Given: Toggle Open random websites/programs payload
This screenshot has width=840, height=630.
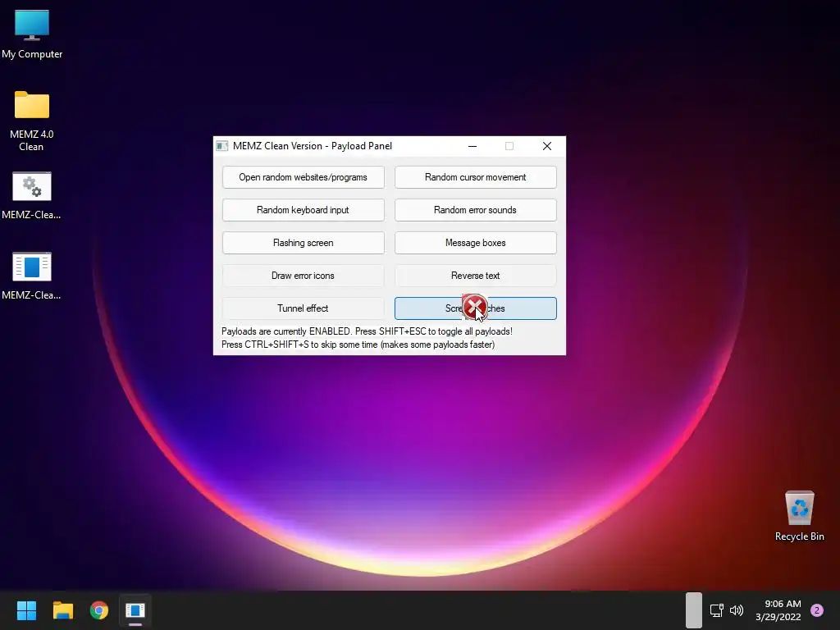Looking at the screenshot, I should 304,177.
